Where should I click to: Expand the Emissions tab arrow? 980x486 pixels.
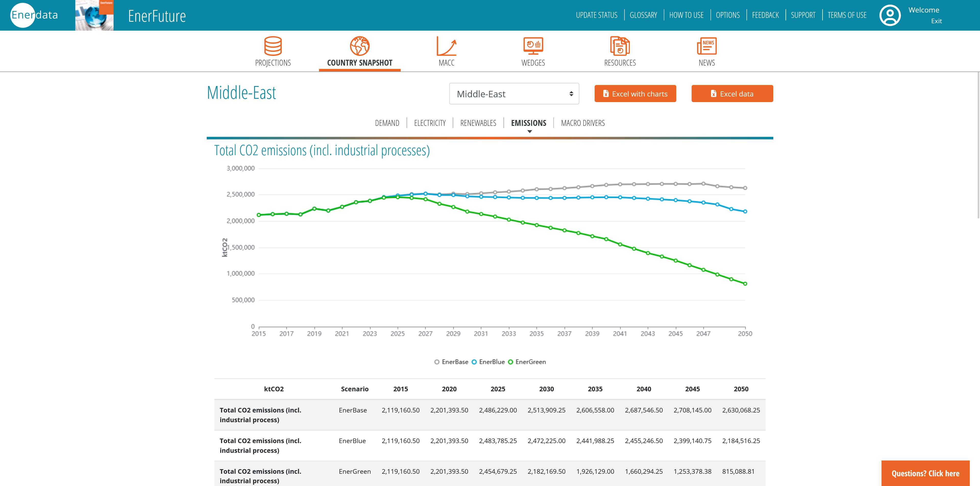[530, 132]
